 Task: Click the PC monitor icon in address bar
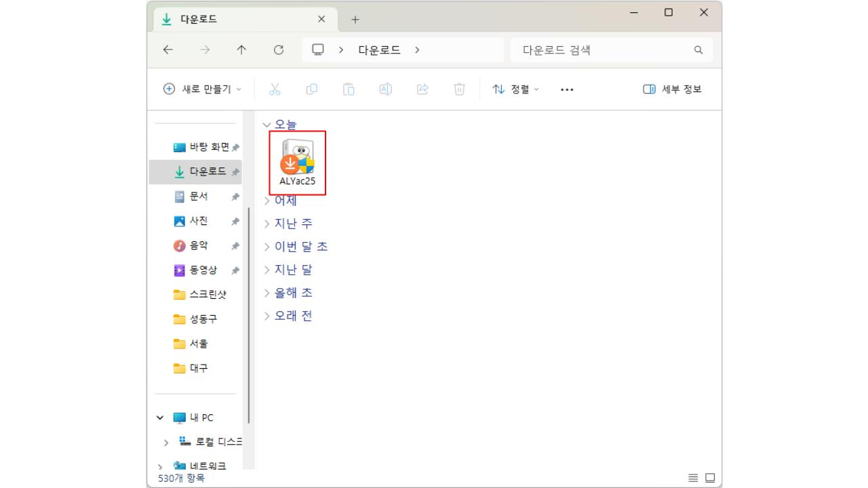318,49
